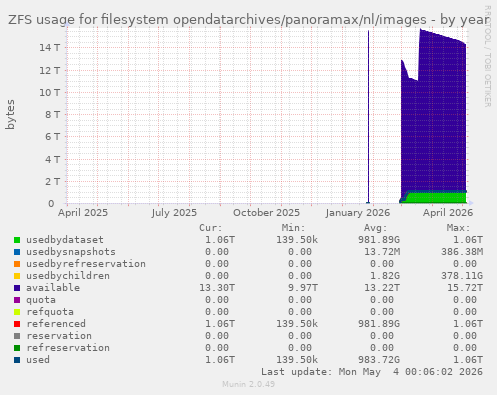Image resolution: width=497 pixels, height=395 pixels.
Task: Click the usedbydataset green legend swatch
Action: pos(17,240)
